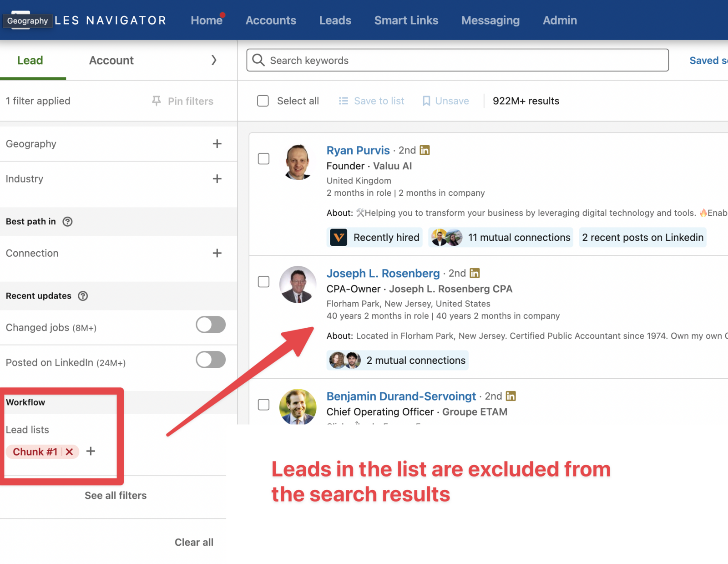Click LinkedIn badge next to Ryan Purvis
The image size is (728, 564).
click(x=425, y=150)
